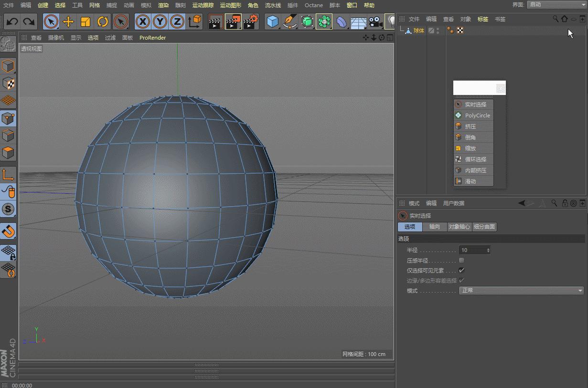Switch to 轴向 tab
Image resolution: width=588 pixels, height=388 pixels.
pos(435,227)
